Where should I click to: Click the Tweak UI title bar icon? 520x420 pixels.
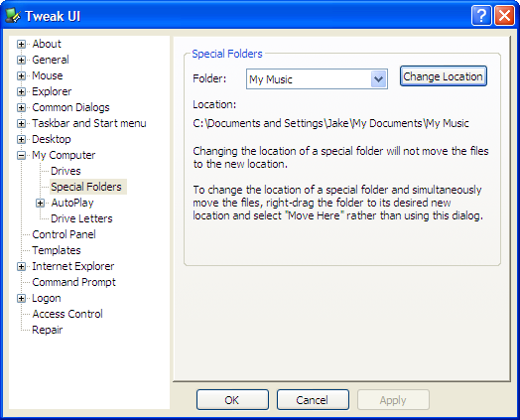13,16
